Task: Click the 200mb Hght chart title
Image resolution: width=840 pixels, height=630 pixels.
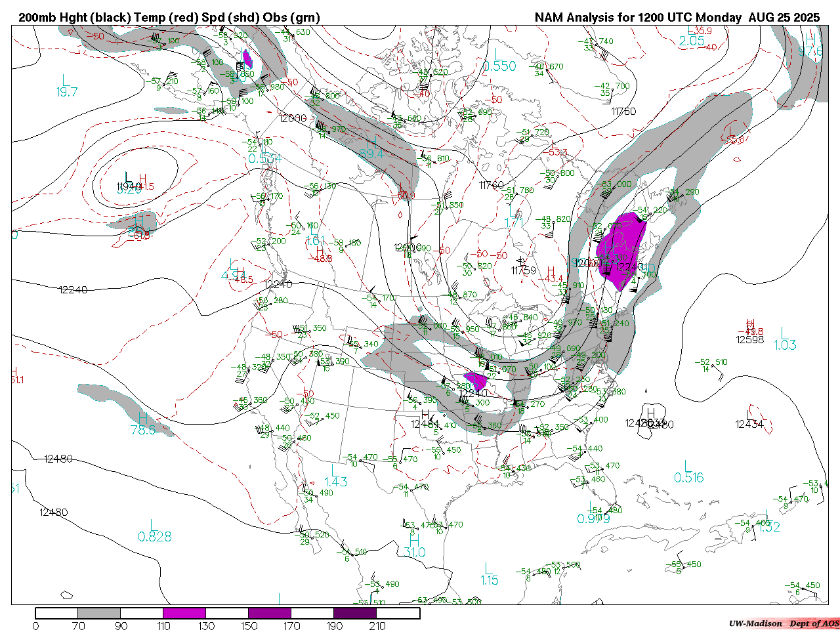Action: coord(169,17)
